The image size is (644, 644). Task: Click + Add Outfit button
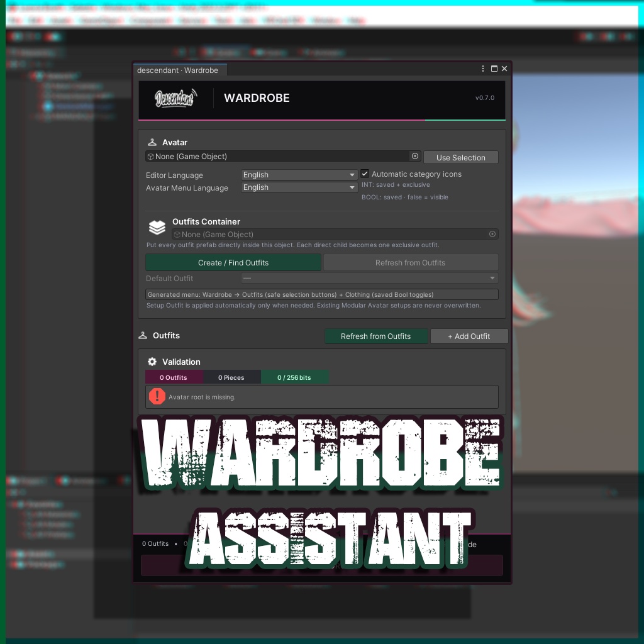tap(469, 336)
